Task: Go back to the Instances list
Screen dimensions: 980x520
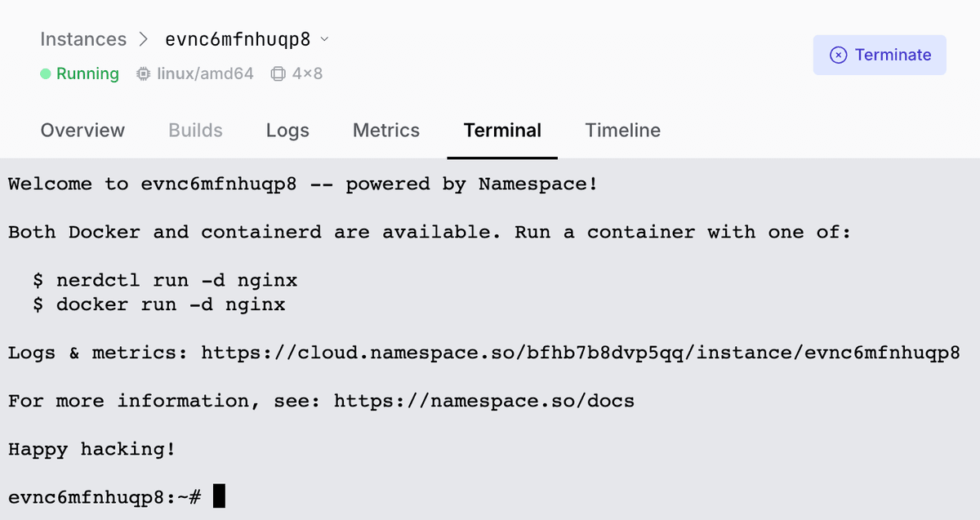Action: (x=83, y=39)
